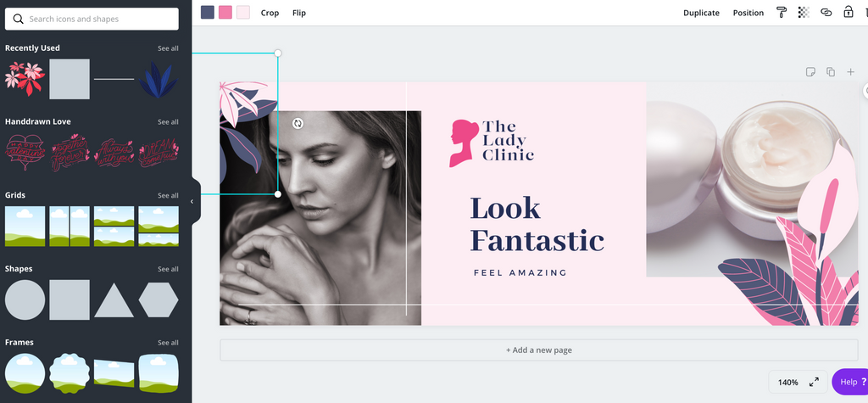Viewport: 868px width, 403px height.
Task: Click the fullscreen arrows icon beside 140%
Action: tap(814, 382)
